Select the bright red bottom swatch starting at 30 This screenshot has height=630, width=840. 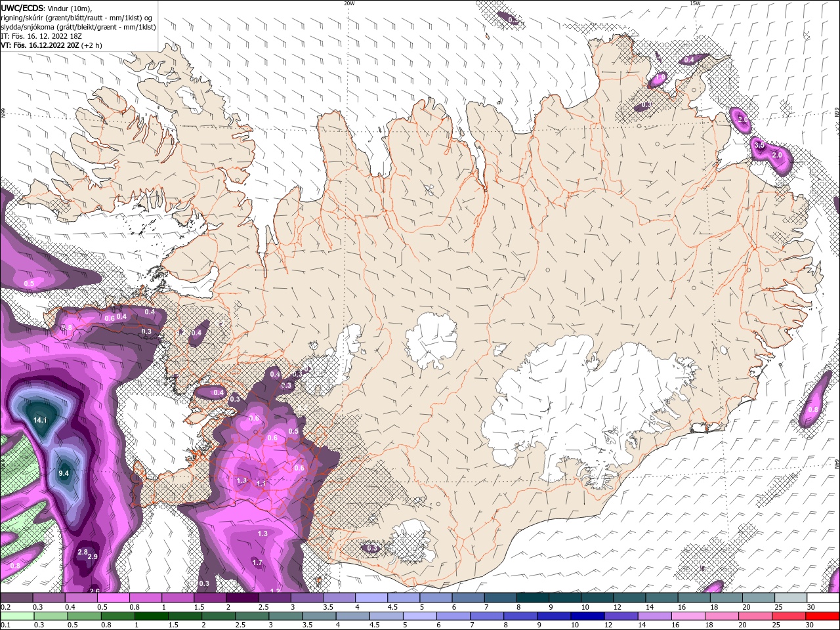tap(822, 616)
